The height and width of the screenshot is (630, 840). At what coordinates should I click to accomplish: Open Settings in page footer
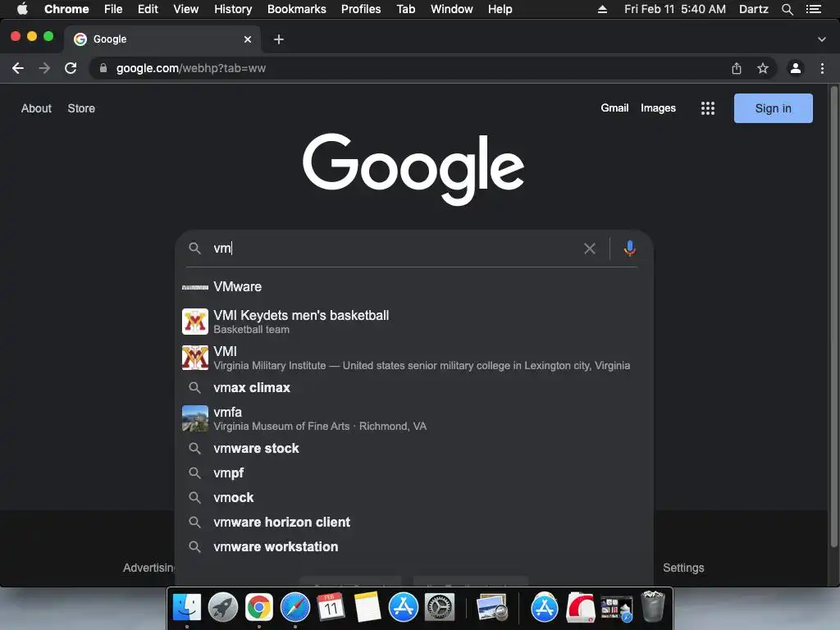(683, 568)
